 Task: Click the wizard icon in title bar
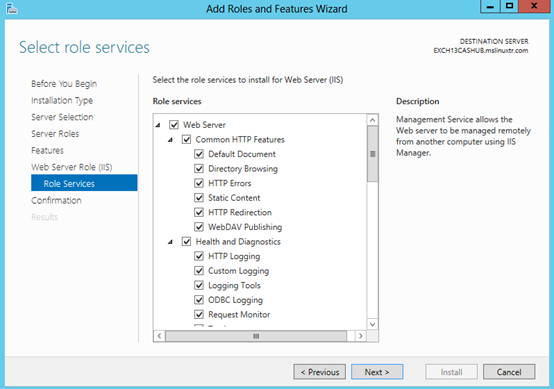[12, 8]
